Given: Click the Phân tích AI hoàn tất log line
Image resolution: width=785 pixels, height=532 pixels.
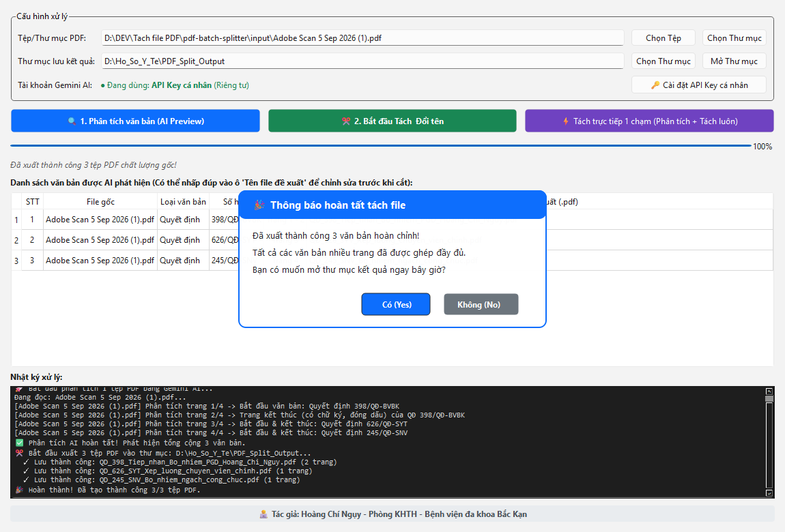Looking at the screenshot, I should pyautogui.click(x=130, y=443).
